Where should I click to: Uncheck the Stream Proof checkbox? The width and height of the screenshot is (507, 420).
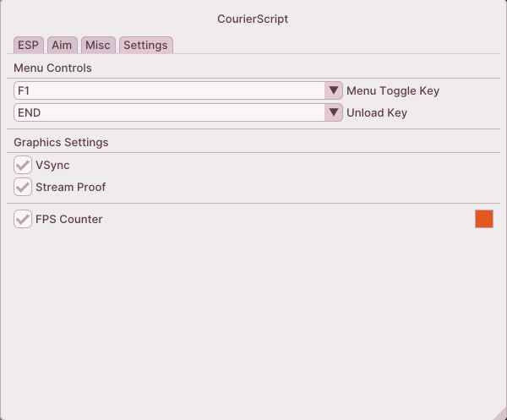click(x=23, y=187)
